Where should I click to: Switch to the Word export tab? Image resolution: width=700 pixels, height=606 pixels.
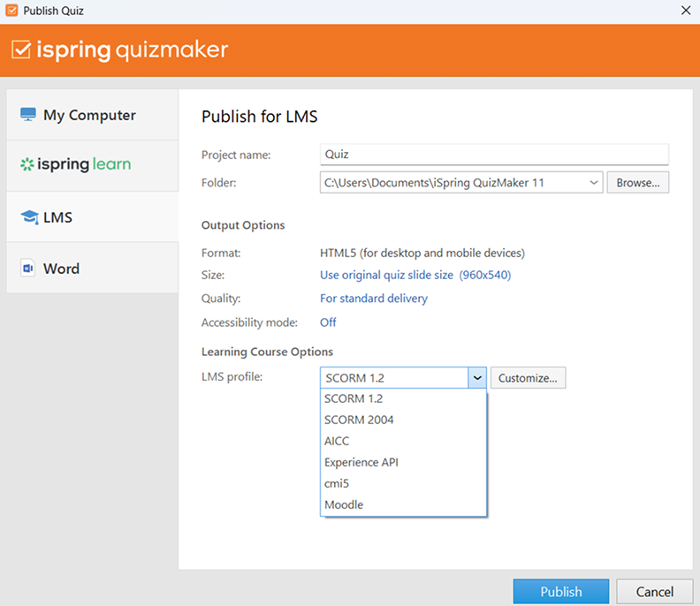[x=93, y=268]
